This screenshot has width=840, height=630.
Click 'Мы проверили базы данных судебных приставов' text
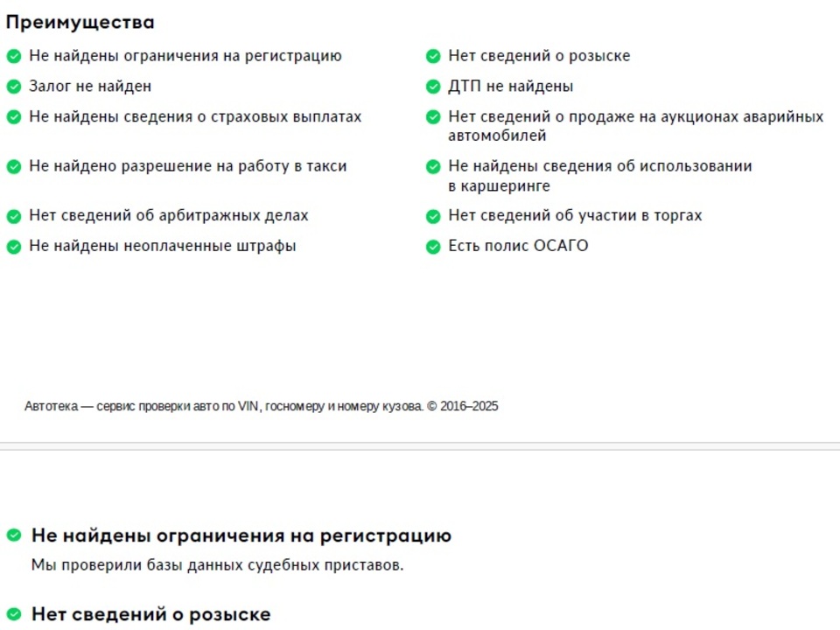218,565
